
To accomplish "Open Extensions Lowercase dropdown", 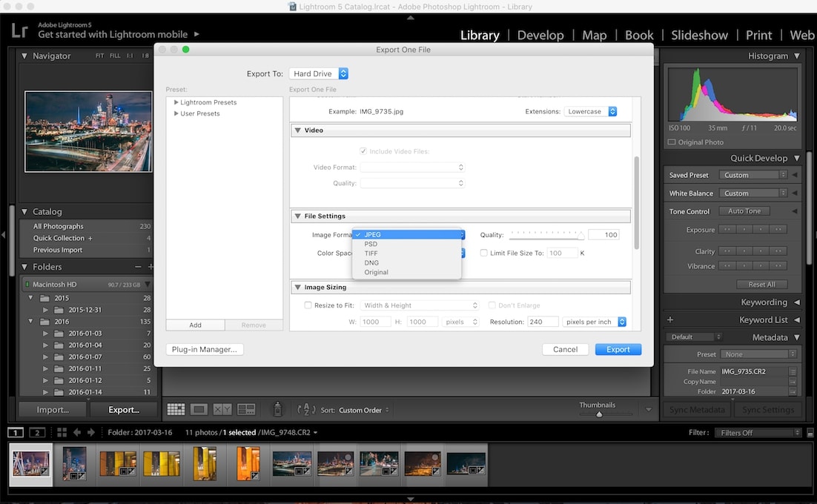I will [590, 111].
